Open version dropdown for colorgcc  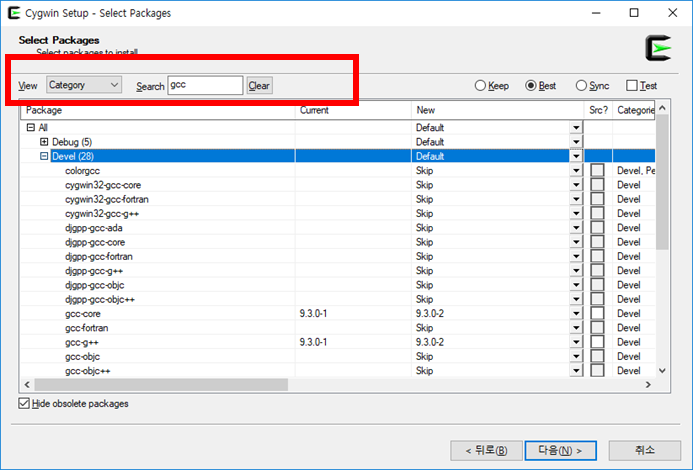pyautogui.click(x=576, y=171)
